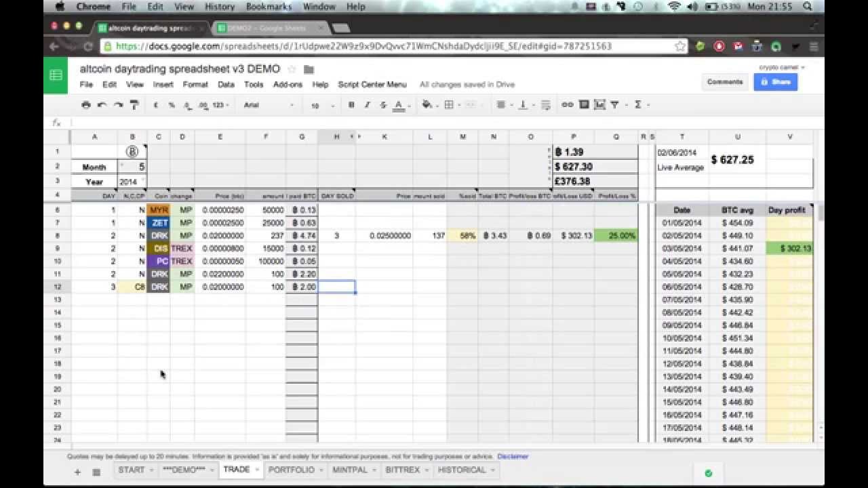
Task: Click the volume icon in menu bar
Action: click(692, 6)
